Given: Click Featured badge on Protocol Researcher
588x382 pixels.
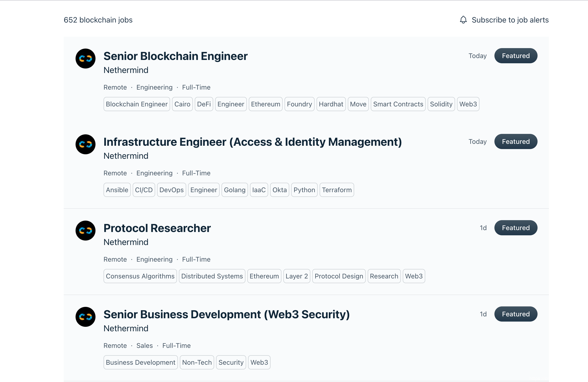Looking at the screenshot, I should coord(516,228).
